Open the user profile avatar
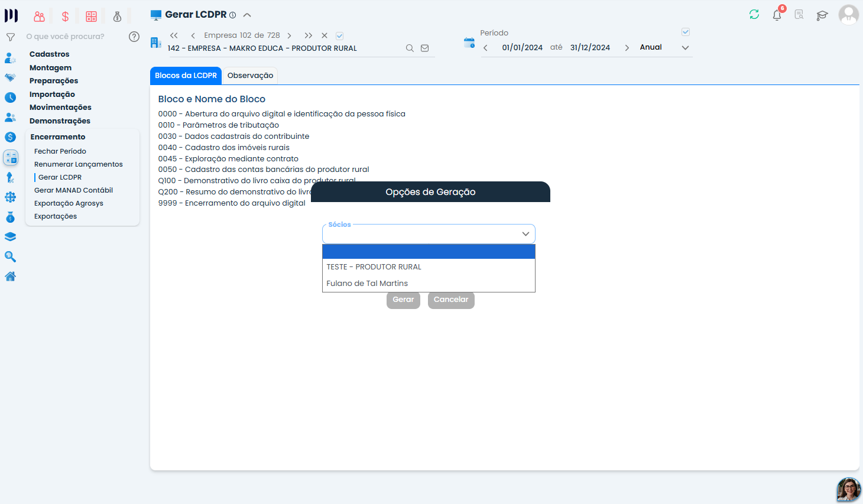The width and height of the screenshot is (863, 504). (x=849, y=14)
